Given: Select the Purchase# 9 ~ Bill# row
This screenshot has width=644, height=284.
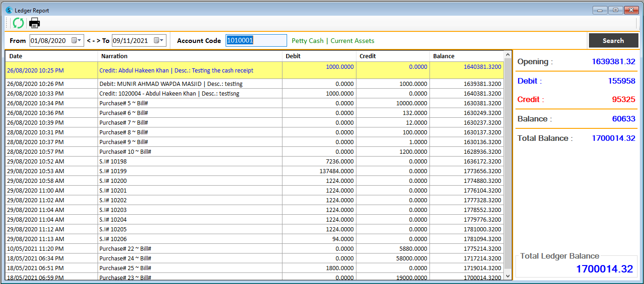Looking at the screenshot, I should click(255, 142).
